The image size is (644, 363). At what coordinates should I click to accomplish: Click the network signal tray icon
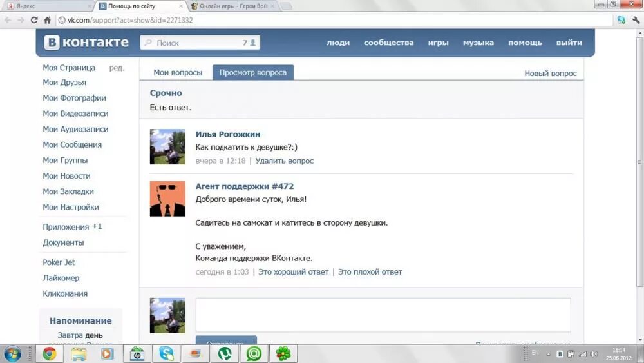point(582,354)
